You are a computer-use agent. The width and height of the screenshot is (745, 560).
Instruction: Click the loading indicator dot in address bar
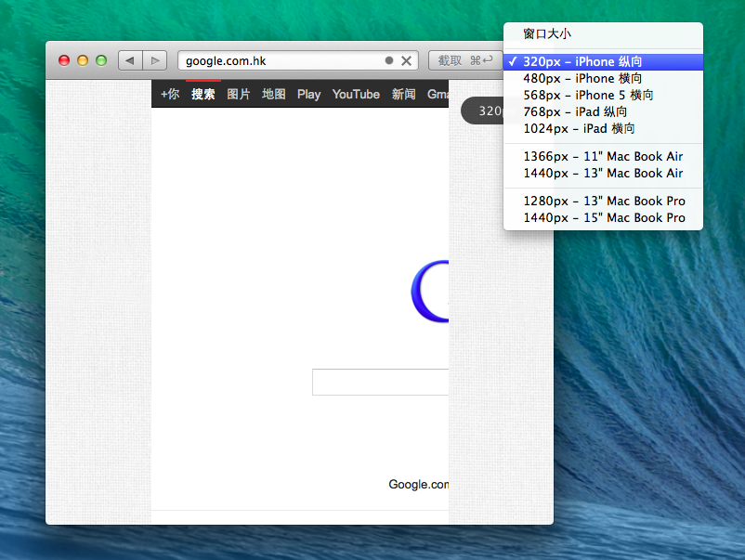(389, 60)
